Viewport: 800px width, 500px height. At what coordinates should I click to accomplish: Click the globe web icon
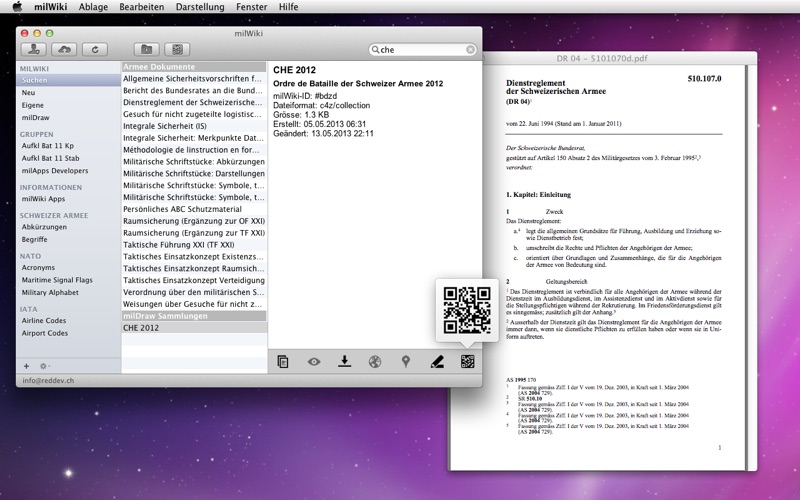pyautogui.click(x=375, y=362)
